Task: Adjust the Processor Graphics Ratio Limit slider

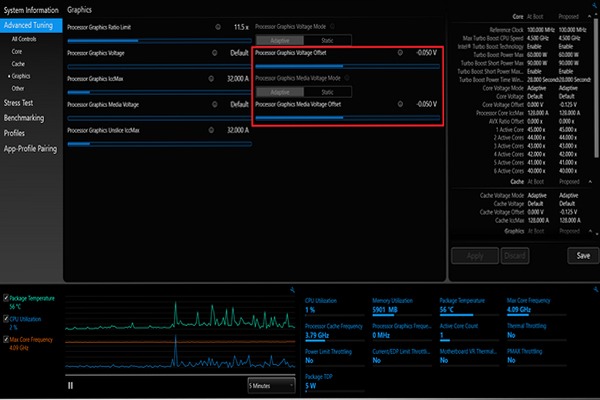Action: [160, 40]
